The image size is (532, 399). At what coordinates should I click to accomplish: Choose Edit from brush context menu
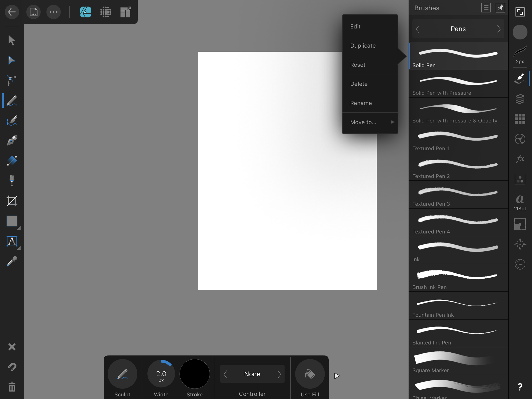click(x=370, y=27)
